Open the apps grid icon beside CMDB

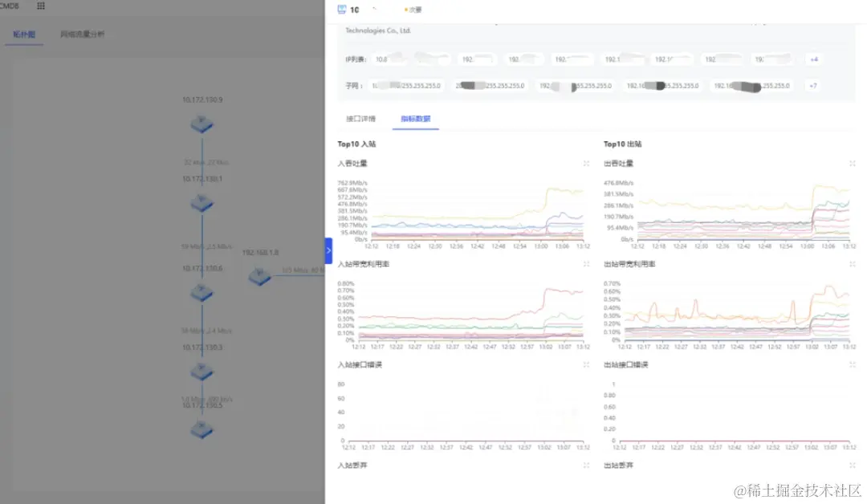[41, 6]
